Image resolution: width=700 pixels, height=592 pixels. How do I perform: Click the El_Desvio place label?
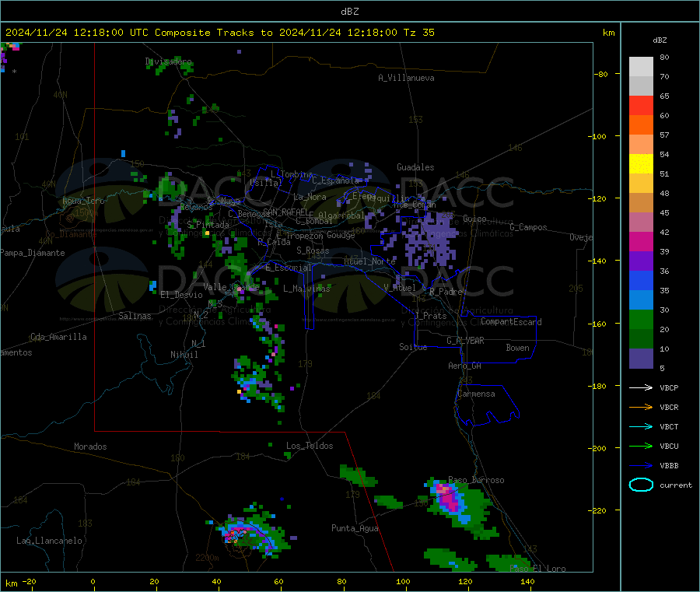[x=182, y=295]
